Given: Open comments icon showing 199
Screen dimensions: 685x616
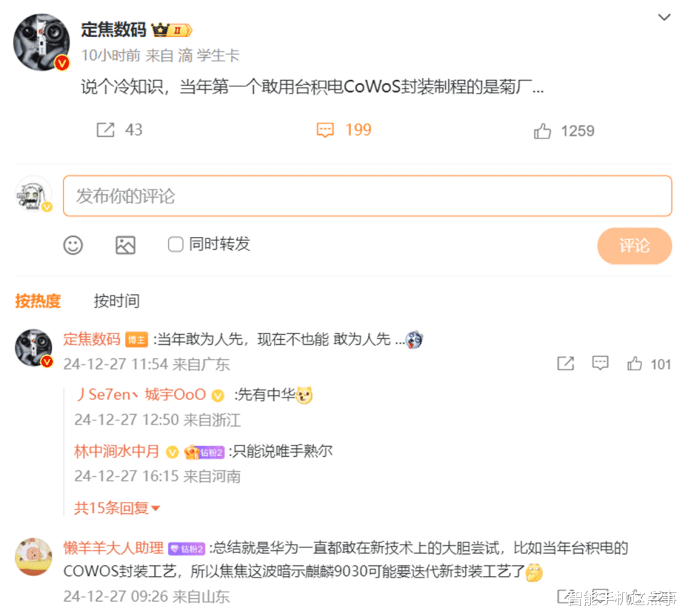Looking at the screenshot, I should 325,130.
